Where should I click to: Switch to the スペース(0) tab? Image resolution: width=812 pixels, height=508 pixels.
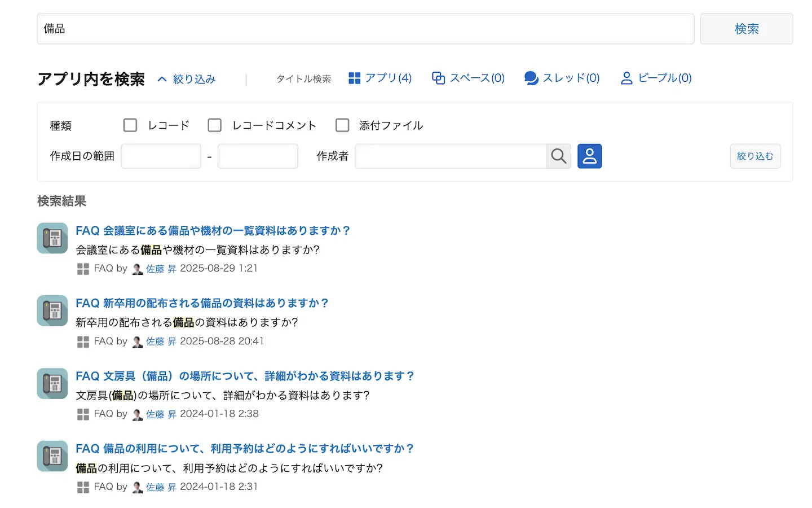468,78
